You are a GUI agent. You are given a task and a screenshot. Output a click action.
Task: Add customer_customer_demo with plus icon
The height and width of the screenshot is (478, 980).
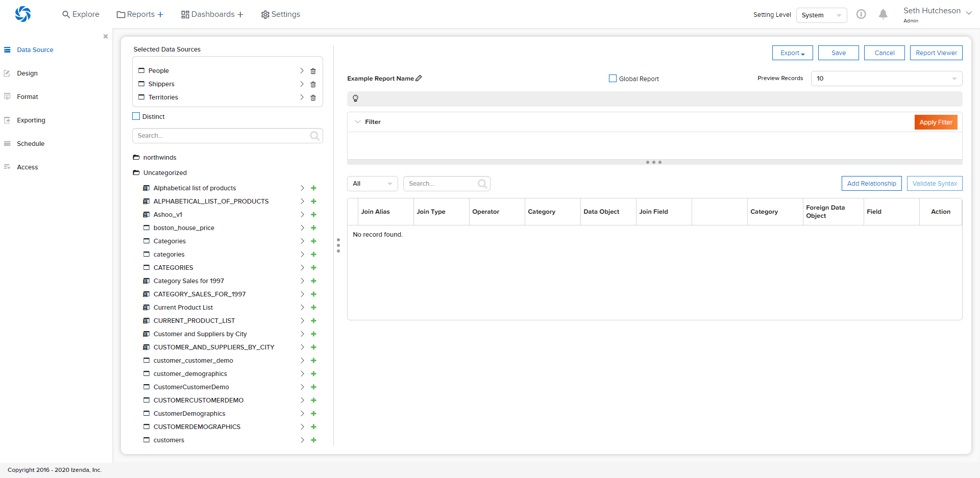pos(314,361)
